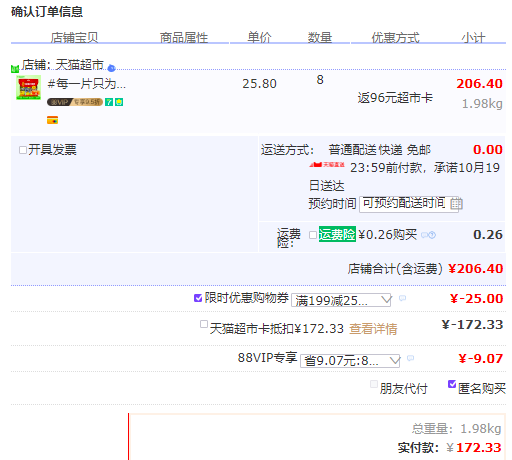Click the green 7-day return icon
The image size is (512, 460).
point(109,102)
